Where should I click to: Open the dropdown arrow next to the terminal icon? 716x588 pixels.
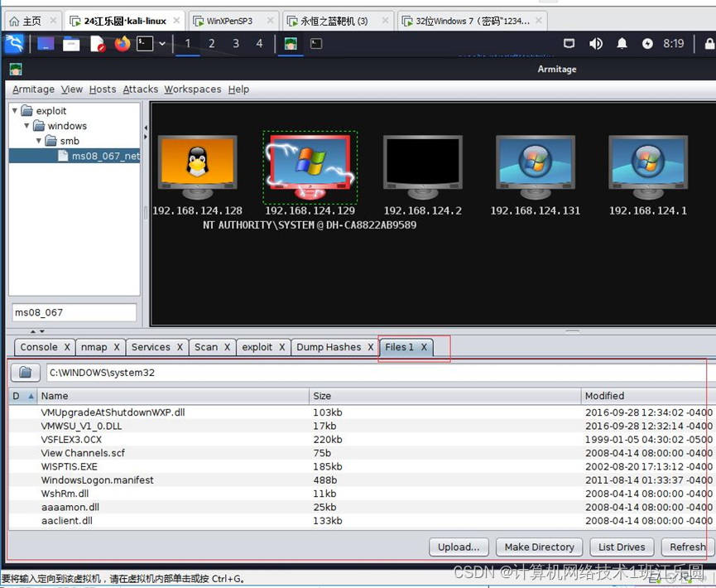click(x=162, y=44)
